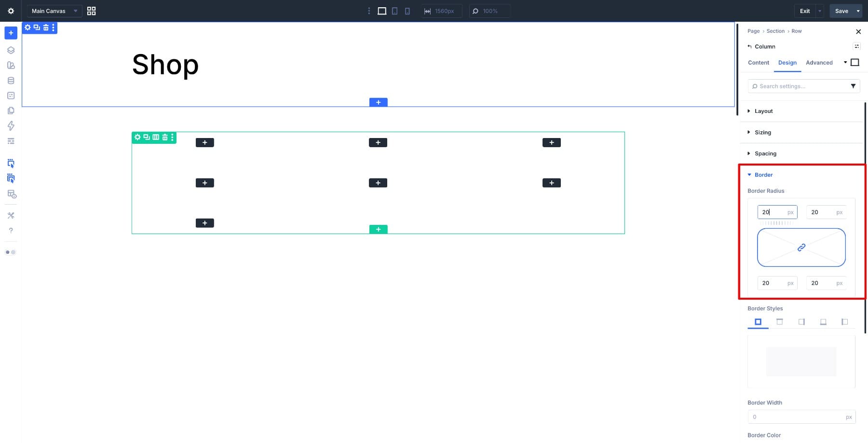Click the blue add-module plus button in sidebar
Screen dimensions: 868x443
(x=11, y=33)
